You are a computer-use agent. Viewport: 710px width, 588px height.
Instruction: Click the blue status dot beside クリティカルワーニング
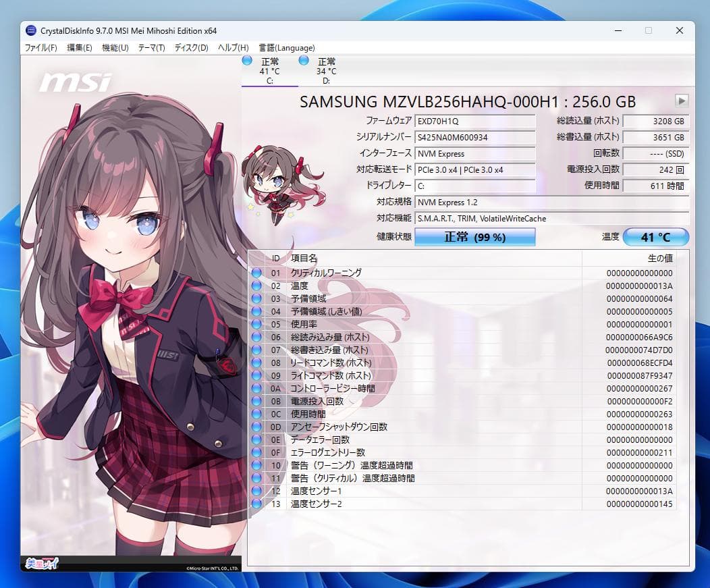tap(256, 273)
